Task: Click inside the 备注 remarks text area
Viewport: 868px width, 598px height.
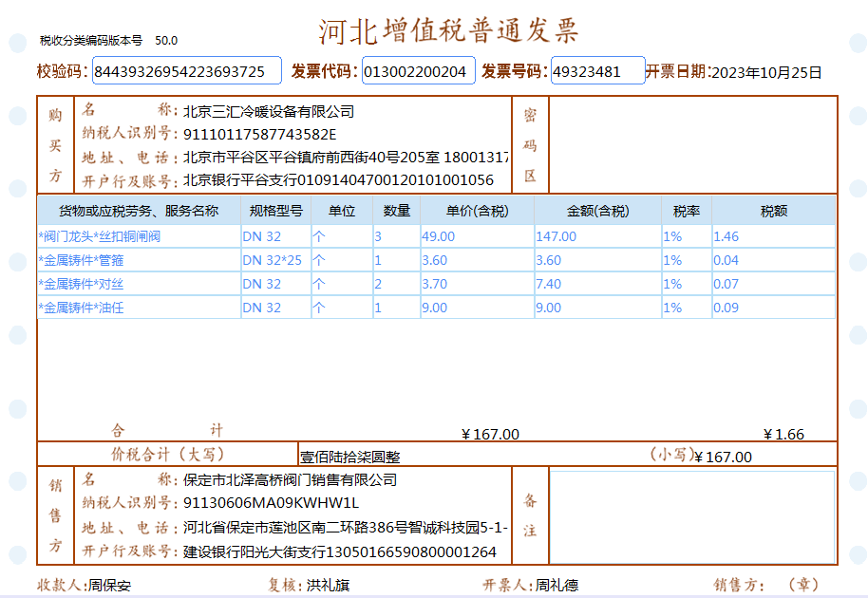Action: 692,515
